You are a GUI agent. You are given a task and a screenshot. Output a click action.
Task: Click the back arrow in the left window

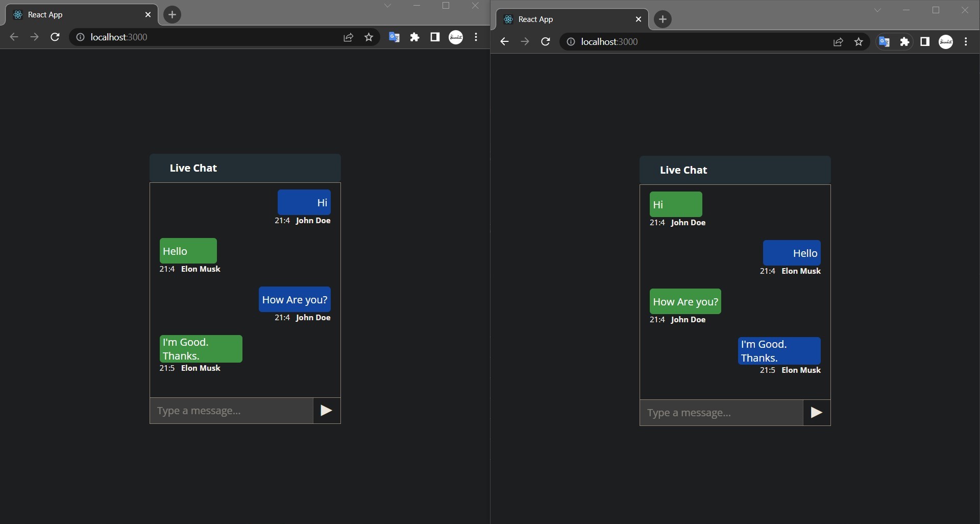pos(13,37)
